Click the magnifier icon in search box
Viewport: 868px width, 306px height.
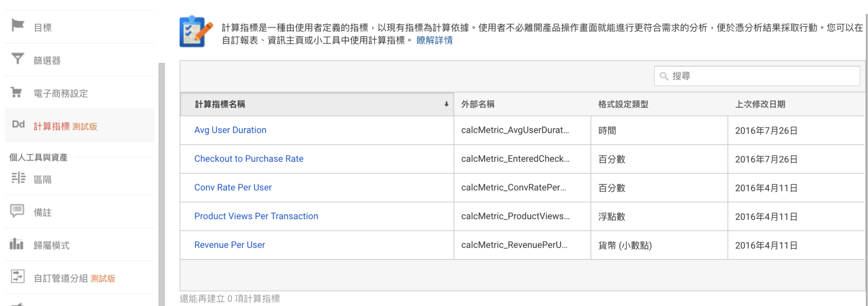(664, 76)
